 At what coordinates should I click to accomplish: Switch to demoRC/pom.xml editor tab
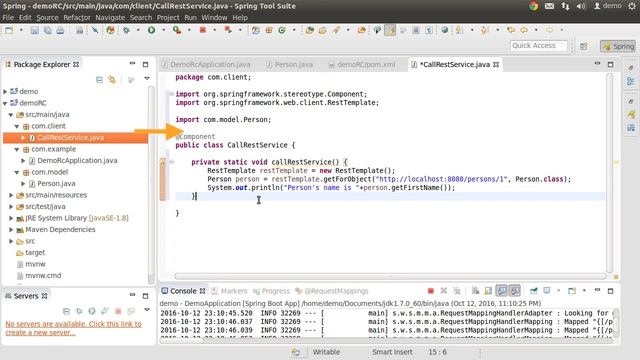pyautogui.click(x=362, y=64)
